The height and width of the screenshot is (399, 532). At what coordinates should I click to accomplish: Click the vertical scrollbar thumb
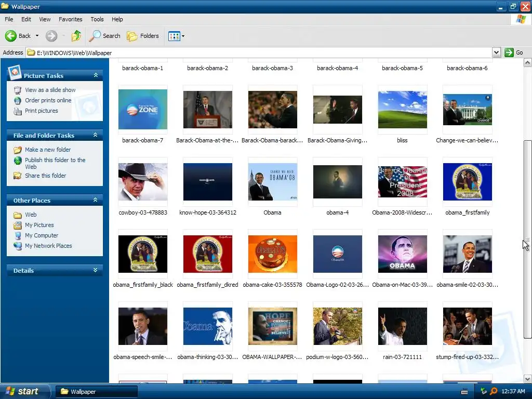coord(527,239)
